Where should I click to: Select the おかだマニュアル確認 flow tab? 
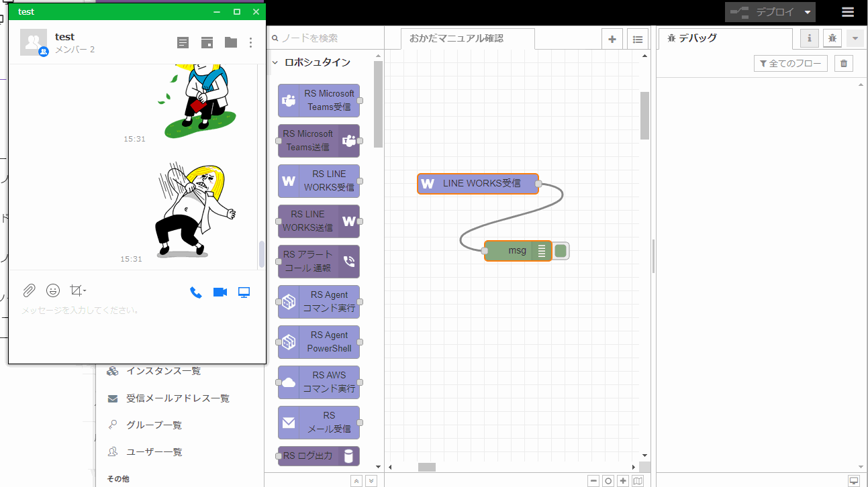467,39
